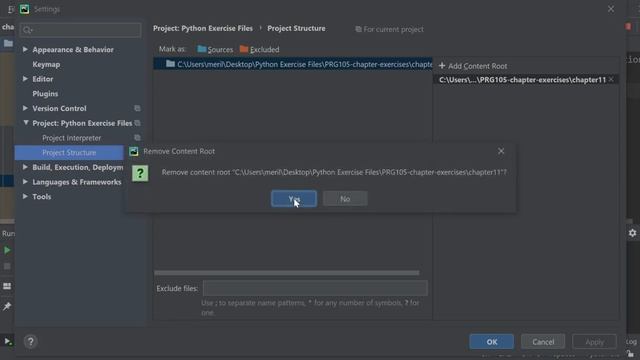
Task: Click the settings search field
Action: coord(80,30)
